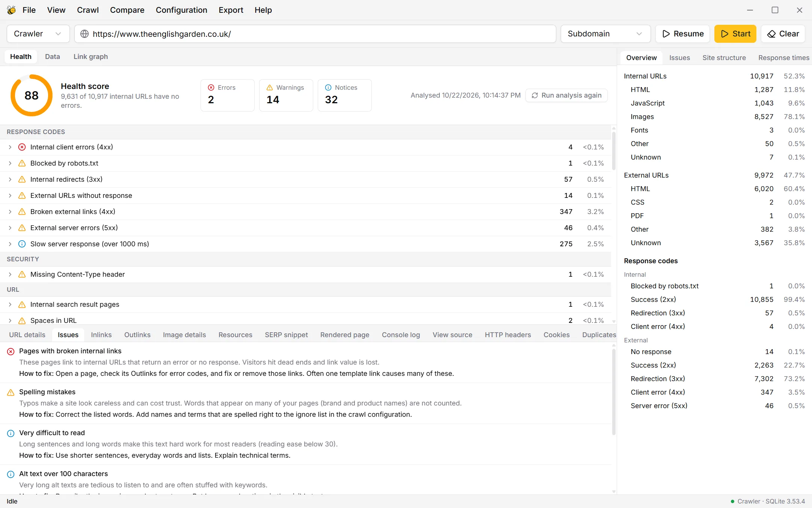Click the issues list vertical scrollbar
This screenshot has height=508, width=812.
[614, 150]
